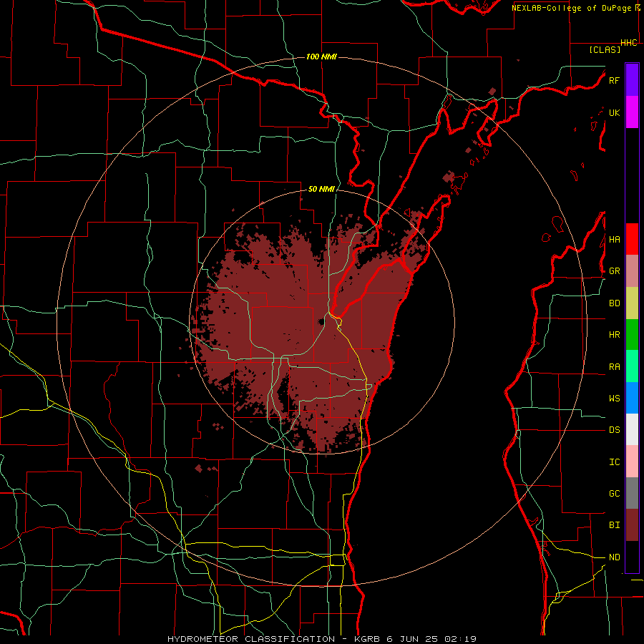Image resolution: width=644 pixels, height=644 pixels.
Task: Click the IC legend label
Action: 614,462
